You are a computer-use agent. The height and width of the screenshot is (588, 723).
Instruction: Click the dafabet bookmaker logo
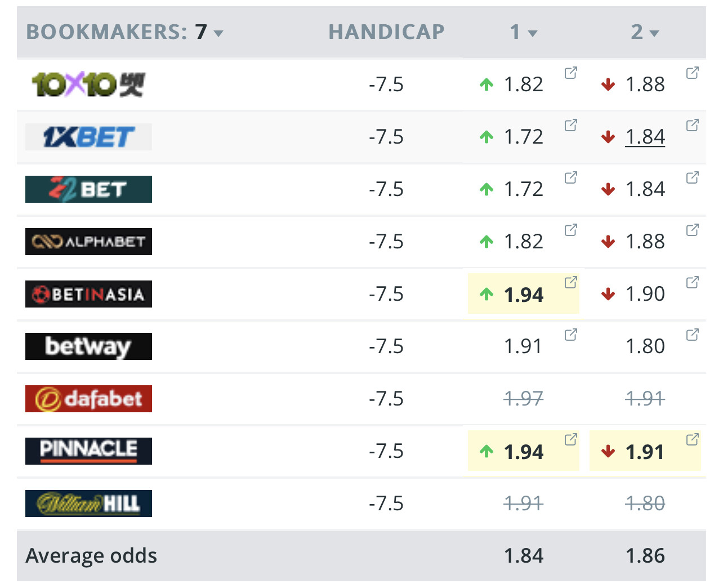(x=88, y=399)
